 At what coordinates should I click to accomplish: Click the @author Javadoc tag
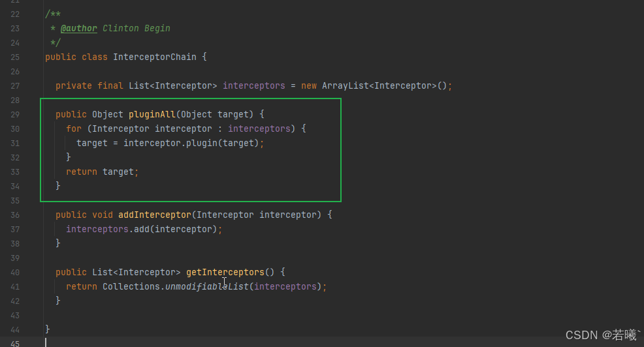pos(79,28)
